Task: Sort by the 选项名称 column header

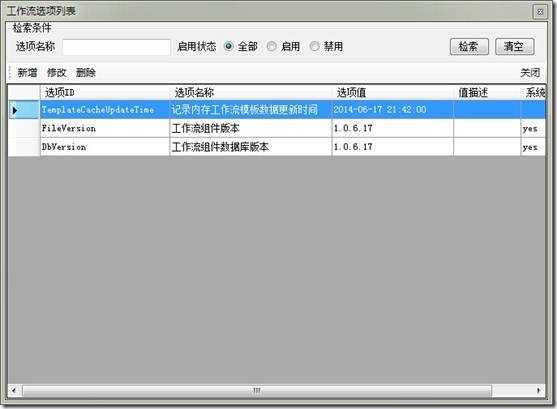Action: click(x=250, y=92)
